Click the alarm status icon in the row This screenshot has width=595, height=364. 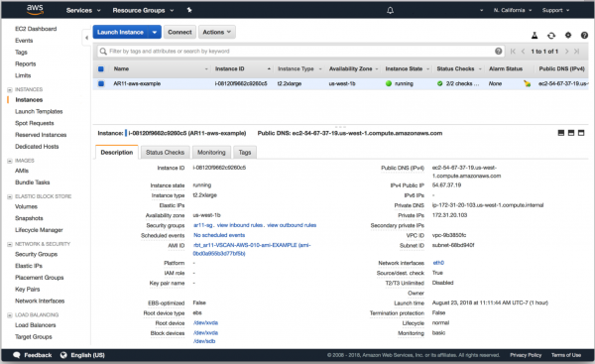click(x=527, y=83)
